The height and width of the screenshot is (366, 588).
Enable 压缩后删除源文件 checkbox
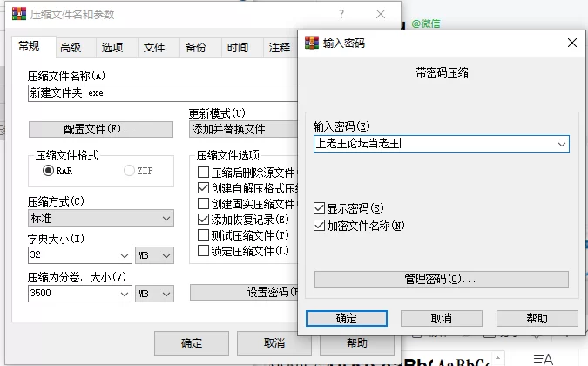tap(203, 173)
